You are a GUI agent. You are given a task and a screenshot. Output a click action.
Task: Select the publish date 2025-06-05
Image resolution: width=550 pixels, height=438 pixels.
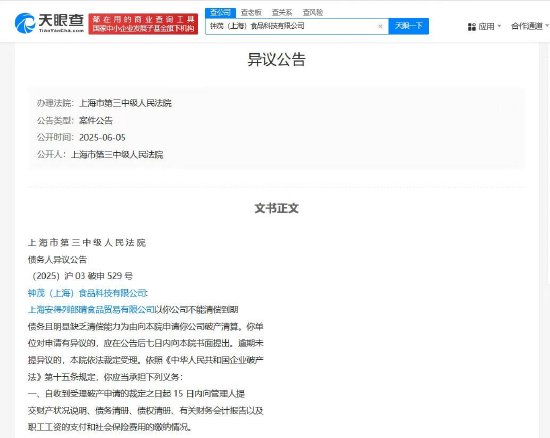pyautogui.click(x=102, y=137)
